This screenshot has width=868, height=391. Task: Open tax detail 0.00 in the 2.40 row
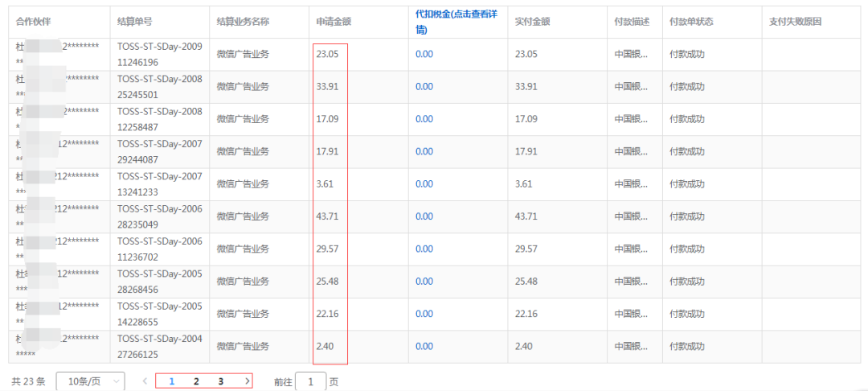(424, 346)
